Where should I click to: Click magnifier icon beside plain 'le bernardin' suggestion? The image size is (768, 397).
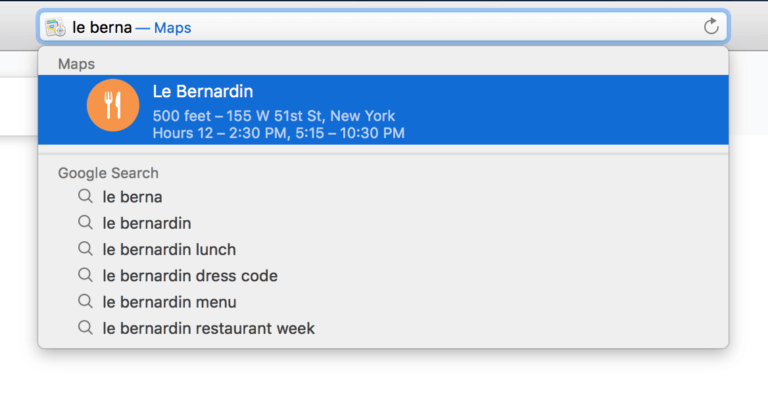85,223
